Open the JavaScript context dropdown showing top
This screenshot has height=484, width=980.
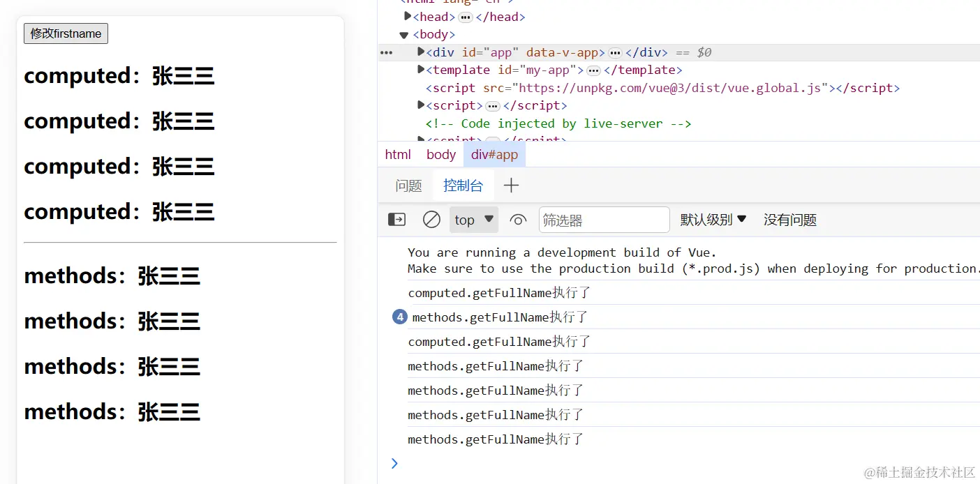473,219
